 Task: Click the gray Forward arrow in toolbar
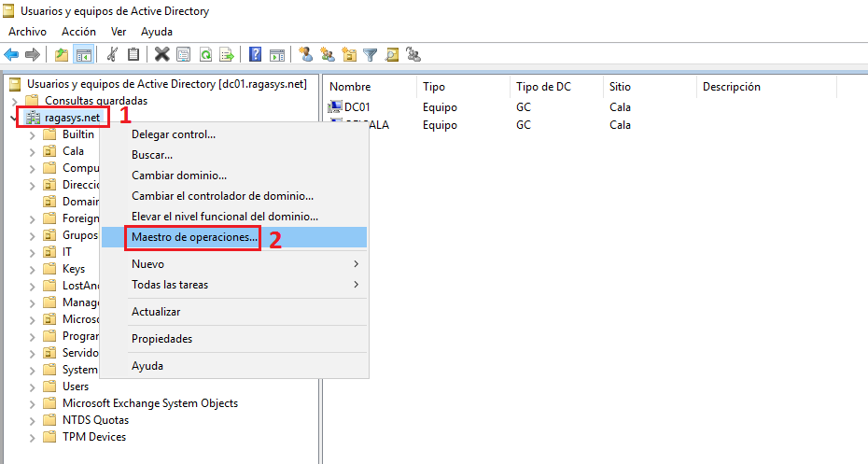tap(33, 54)
